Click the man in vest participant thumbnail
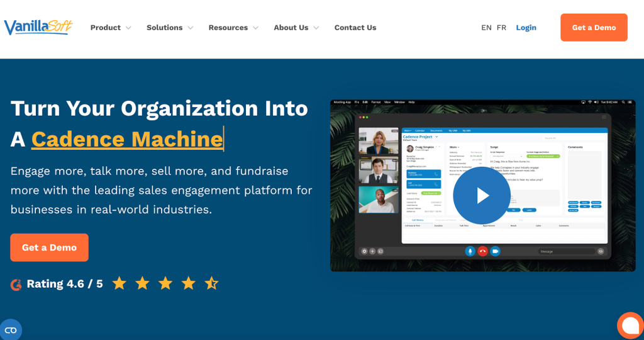This screenshot has width=644, height=340. (x=378, y=170)
